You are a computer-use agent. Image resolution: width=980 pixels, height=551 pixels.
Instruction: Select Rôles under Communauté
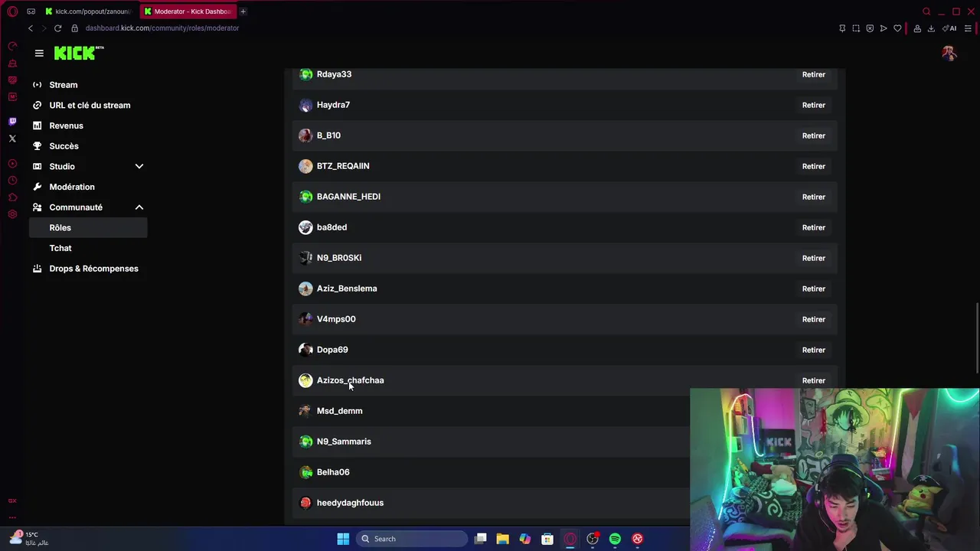[x=88, y=228]
